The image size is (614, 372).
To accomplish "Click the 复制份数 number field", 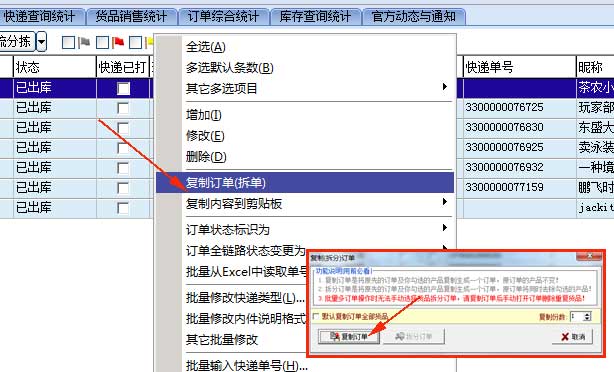I will coord(576,316).
